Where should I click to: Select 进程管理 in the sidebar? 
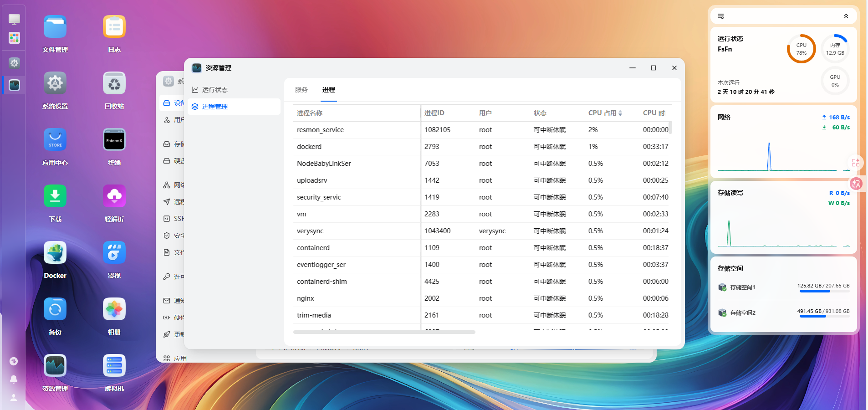214,107
